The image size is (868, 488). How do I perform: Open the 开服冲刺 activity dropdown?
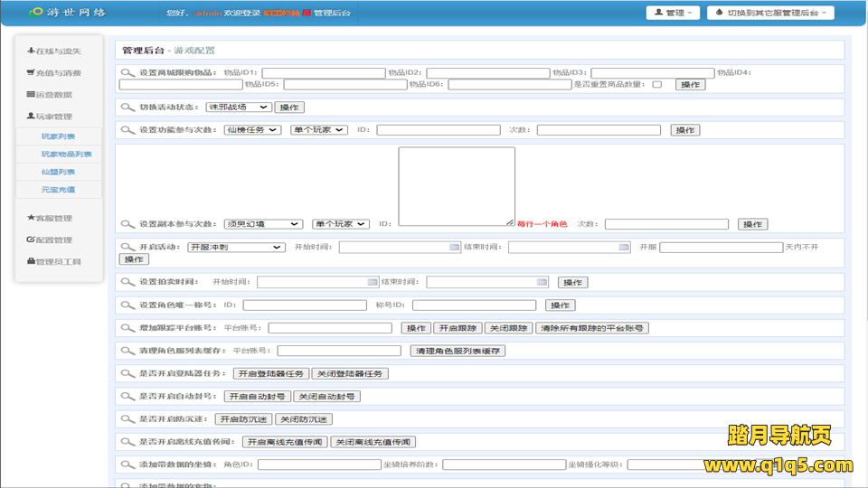click(x=236, y=247)
